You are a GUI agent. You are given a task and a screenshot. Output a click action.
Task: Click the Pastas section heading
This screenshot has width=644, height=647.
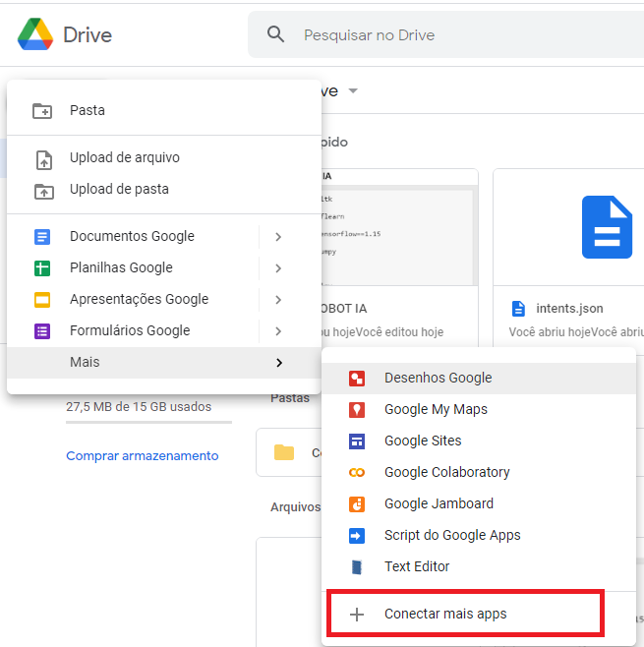click(x=290, y=398)
